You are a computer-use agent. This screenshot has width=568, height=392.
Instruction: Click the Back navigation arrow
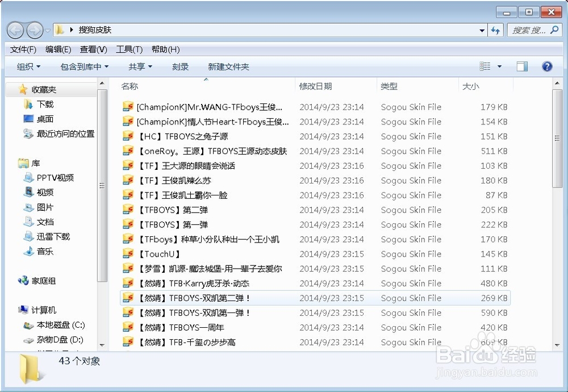pos(15,30)
